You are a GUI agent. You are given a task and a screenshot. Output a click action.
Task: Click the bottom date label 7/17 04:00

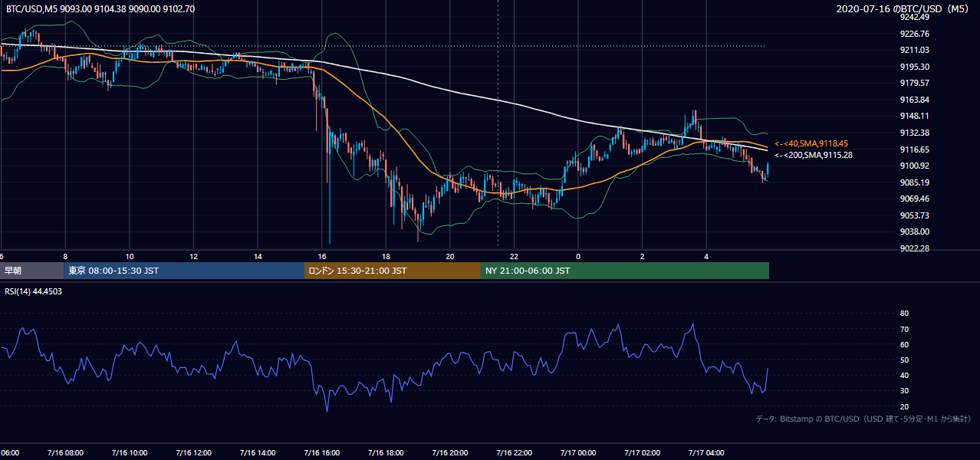pos(705,453)
